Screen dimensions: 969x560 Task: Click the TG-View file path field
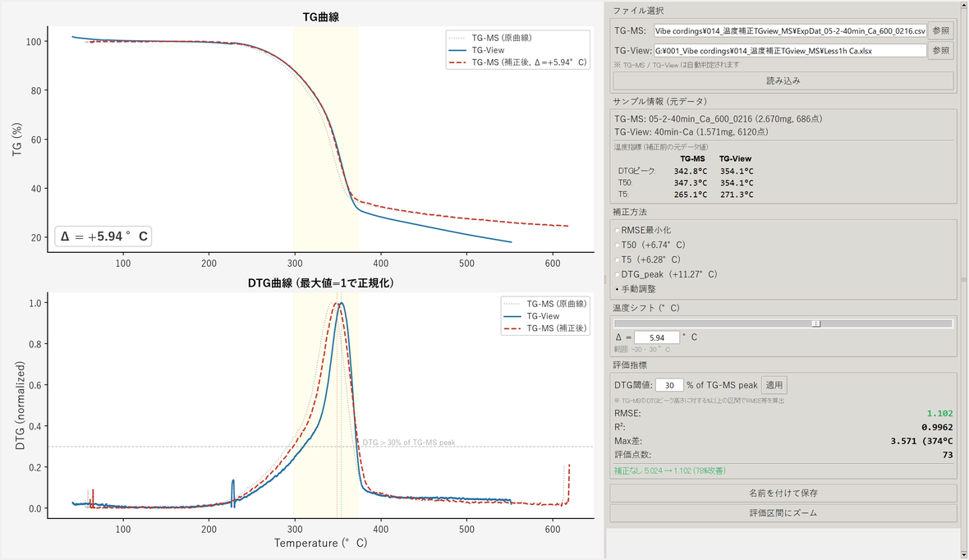pos(790,51)
